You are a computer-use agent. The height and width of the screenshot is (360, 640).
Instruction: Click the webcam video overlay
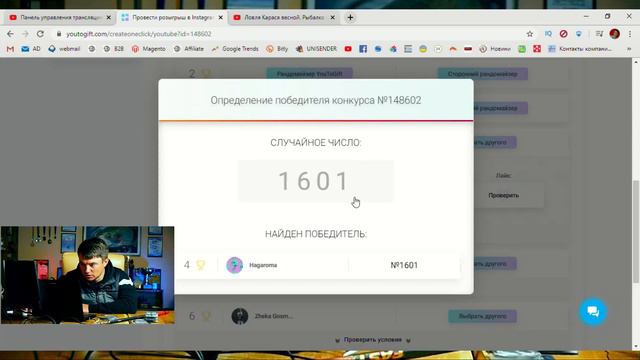tap(87, 275)
